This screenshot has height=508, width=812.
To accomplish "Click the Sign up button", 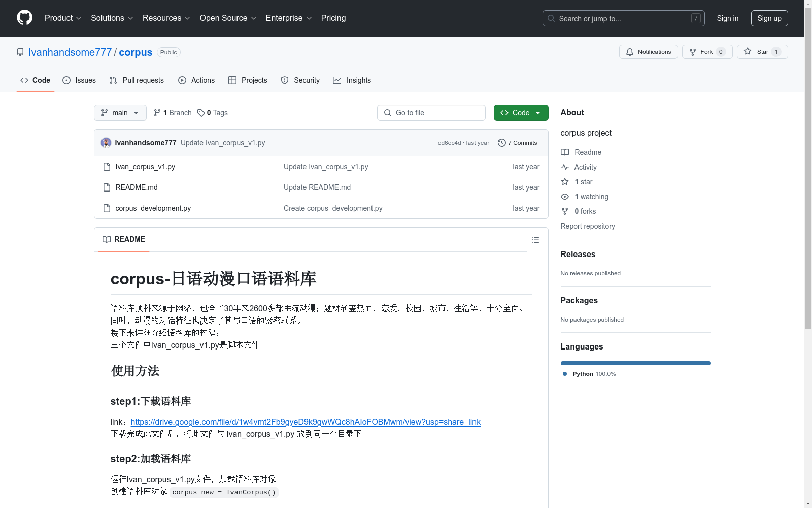I will (769, 18).
